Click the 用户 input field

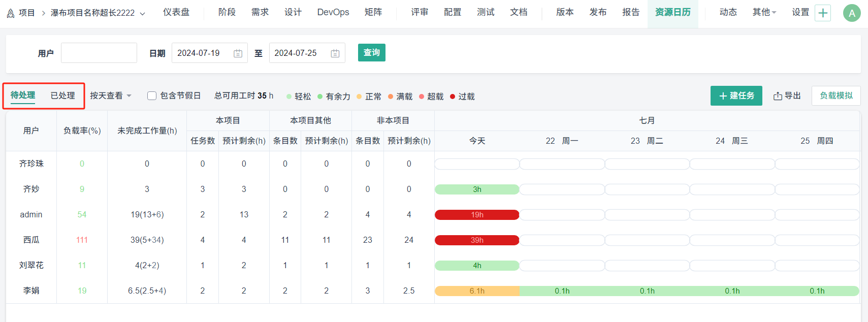click(x=99, y=53)
